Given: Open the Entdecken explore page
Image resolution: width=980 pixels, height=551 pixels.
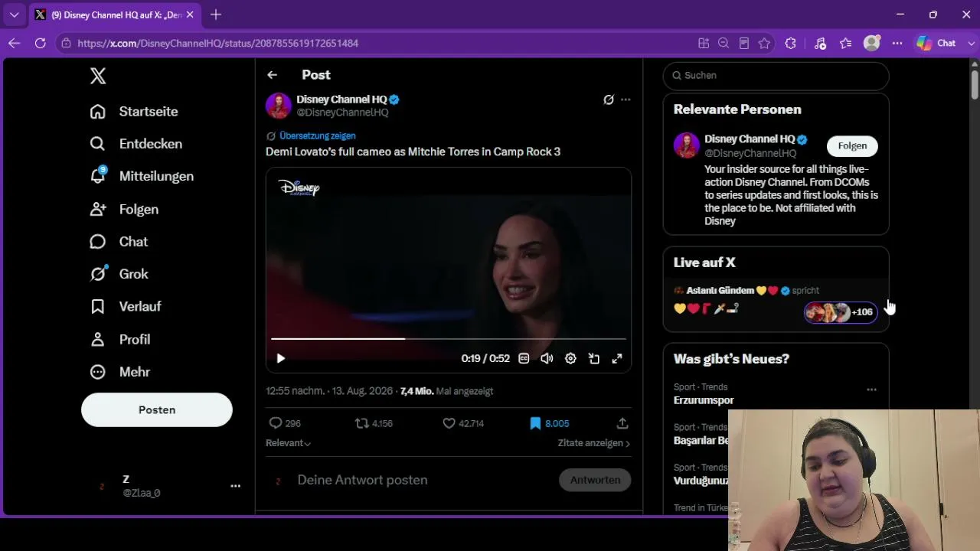Looking at the screenshot, I should [x=136, y=144].
